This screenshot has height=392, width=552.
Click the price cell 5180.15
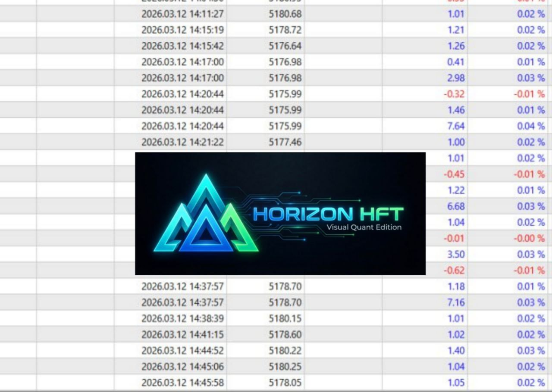pos(285,318)
